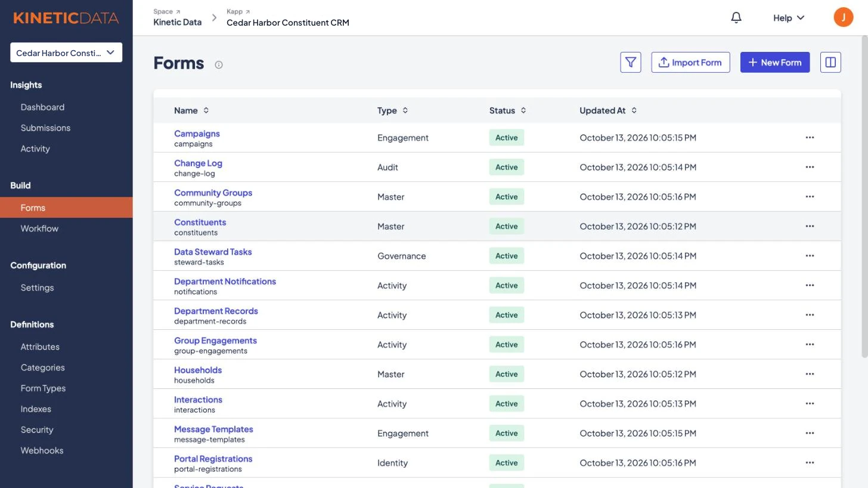
Task: Sort the table by Type column
Action: click(x=392, y=110)
